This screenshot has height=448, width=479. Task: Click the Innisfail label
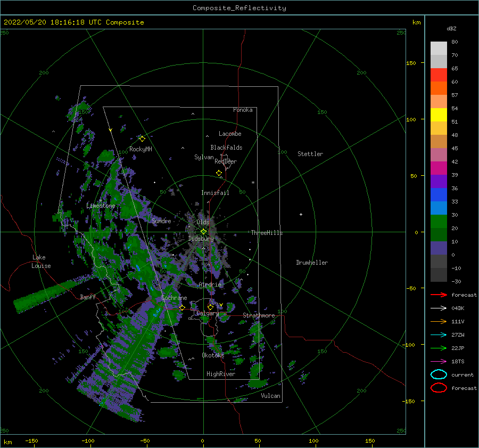point(215,193)
